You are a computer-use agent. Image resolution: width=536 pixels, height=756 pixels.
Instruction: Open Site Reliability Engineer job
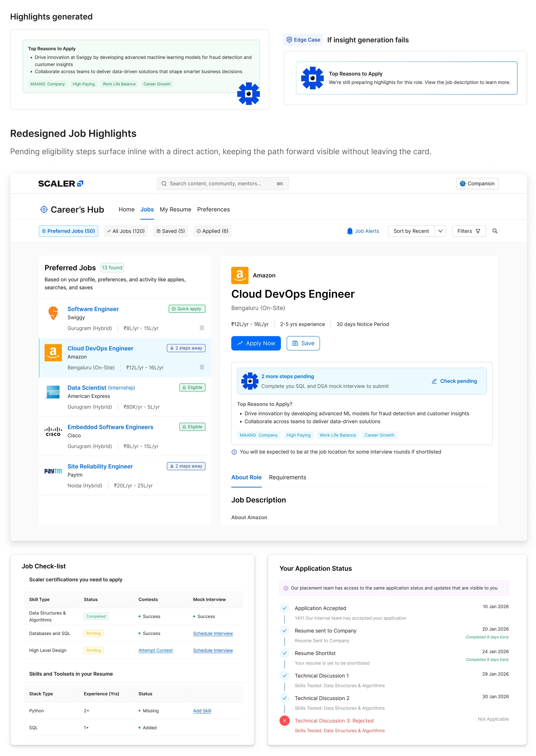pos(100,466)
